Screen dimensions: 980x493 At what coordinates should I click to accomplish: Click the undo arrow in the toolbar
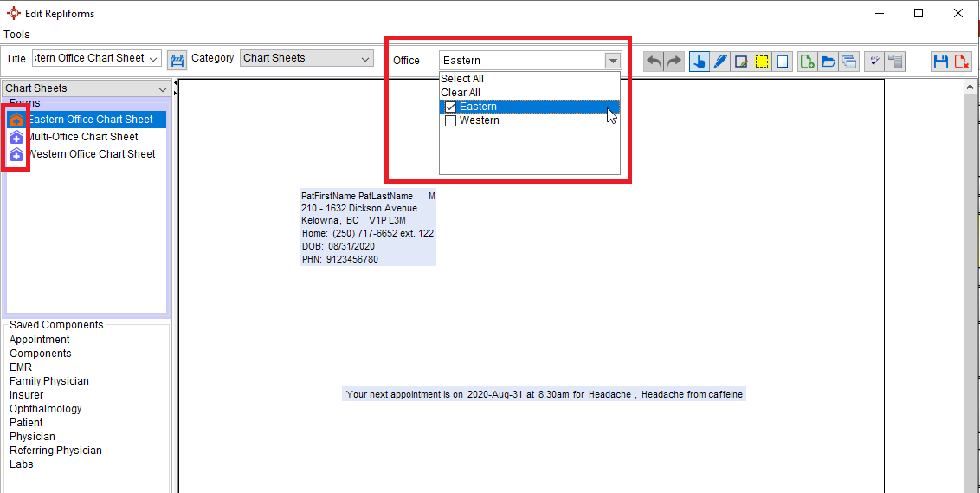tap(654, 62)
